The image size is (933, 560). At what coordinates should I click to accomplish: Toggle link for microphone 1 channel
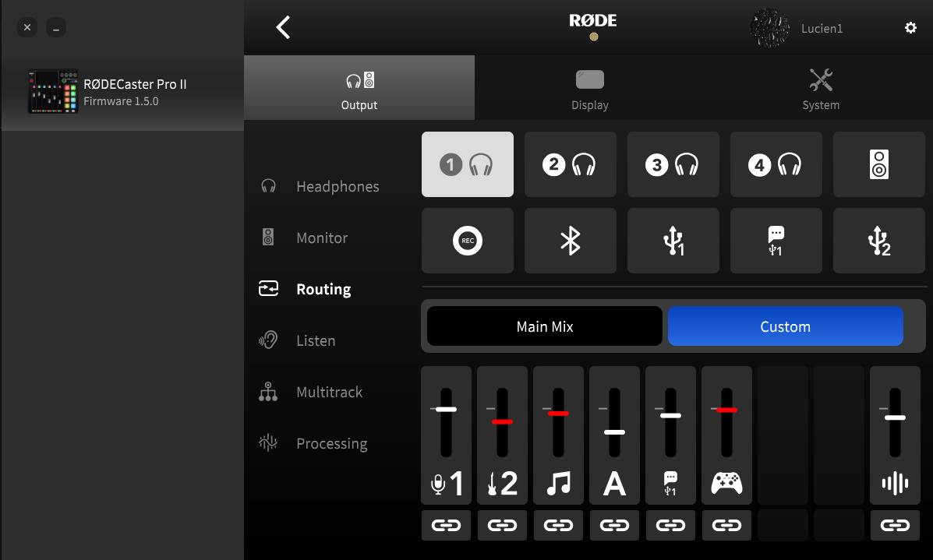click(x=447, y=525)
